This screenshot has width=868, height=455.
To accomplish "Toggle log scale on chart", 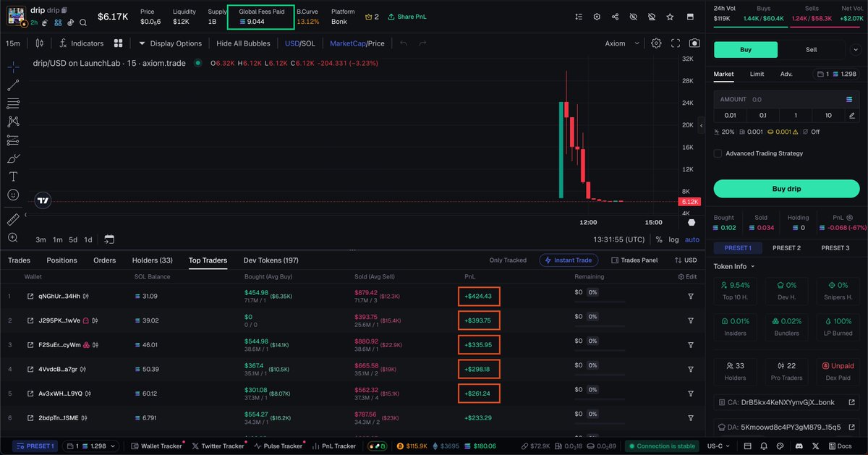I will (x=674, y=239).
